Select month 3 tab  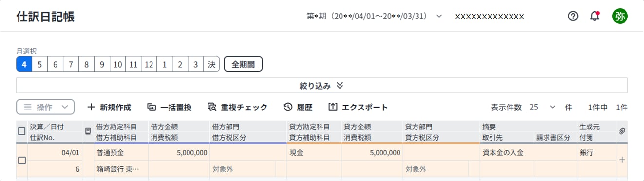tap(195, 64)
